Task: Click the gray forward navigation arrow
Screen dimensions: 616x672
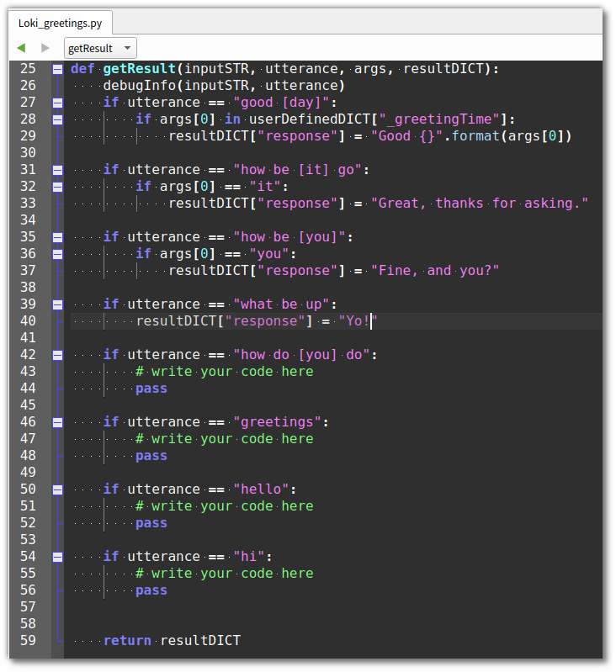Action: coord(45,49)
